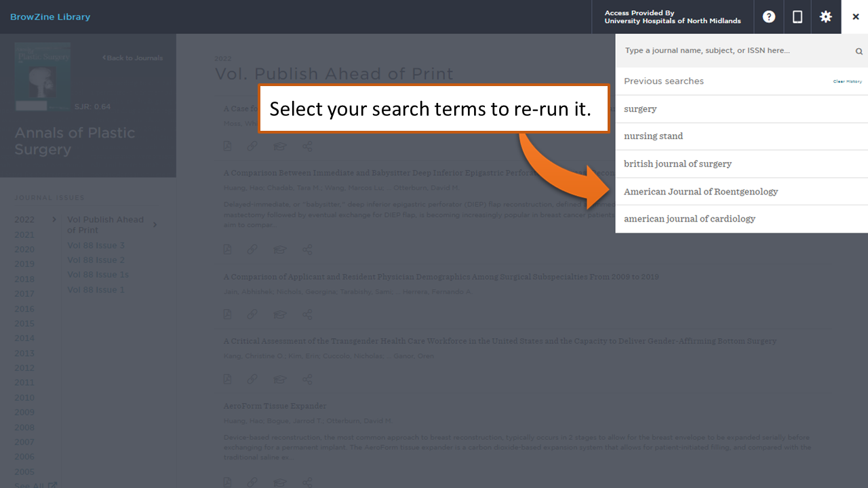Share the Transgender Health Care Workforce article

coord(307,380)
